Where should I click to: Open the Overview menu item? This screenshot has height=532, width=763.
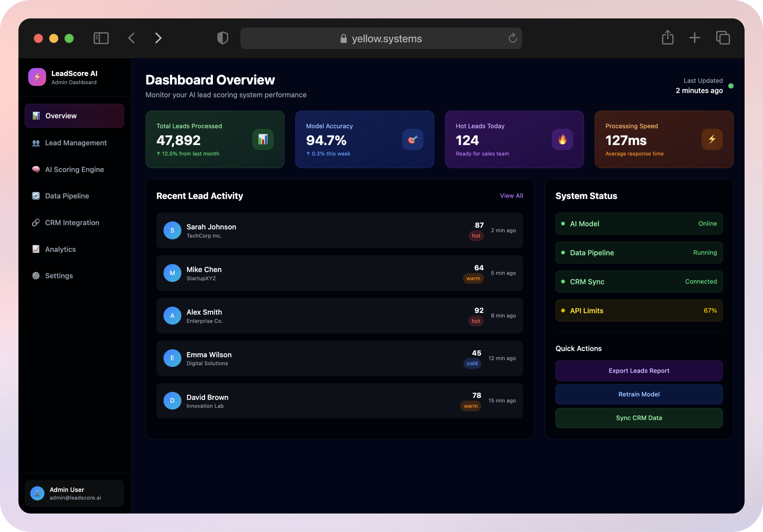pos(74,116)
